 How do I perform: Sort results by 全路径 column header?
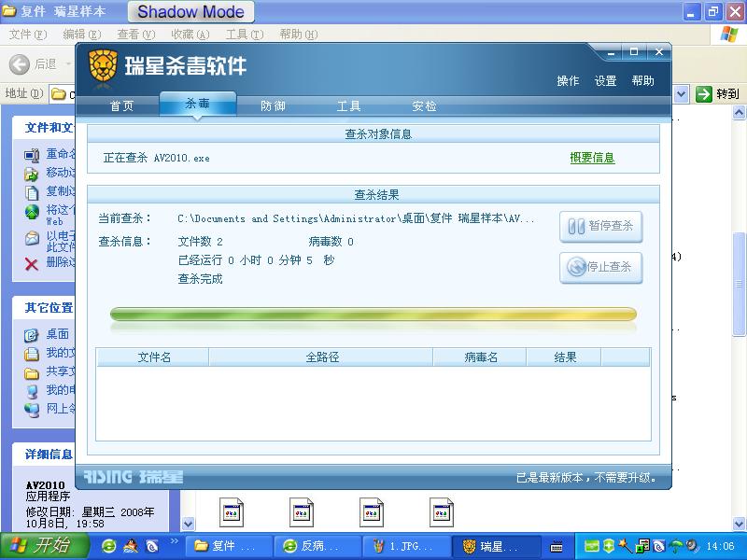(x=321, y=357)
